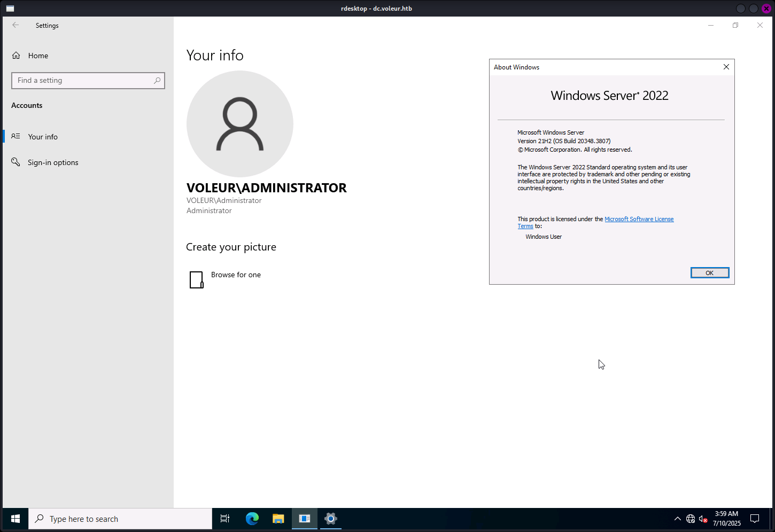
Task: Open File Explorer from taskbar
Action: point(278,519)
